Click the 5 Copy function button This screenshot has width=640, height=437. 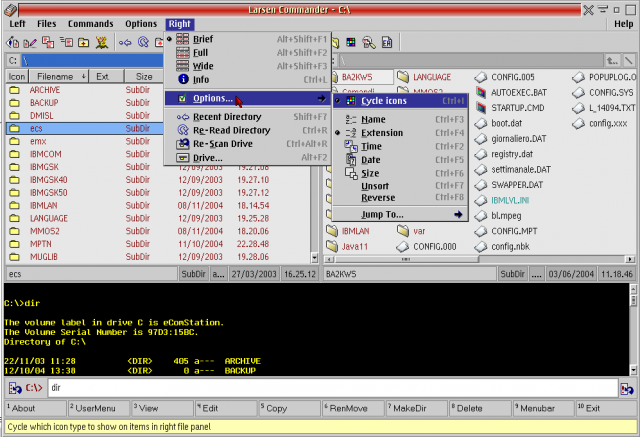289,408
